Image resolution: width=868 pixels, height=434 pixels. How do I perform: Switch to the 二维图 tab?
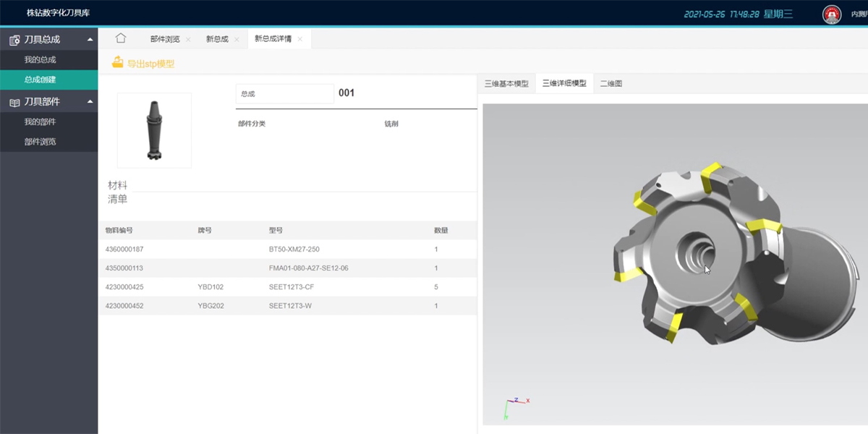click(x=611, y=84)
